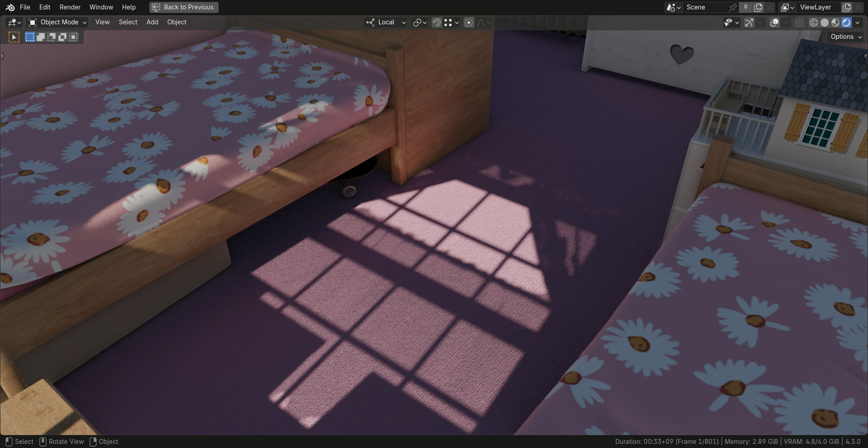868x448 pixels.
Task: Click the VRAM: 4.8/6.0 GiB status text
Action: click(x=811, y=442)
